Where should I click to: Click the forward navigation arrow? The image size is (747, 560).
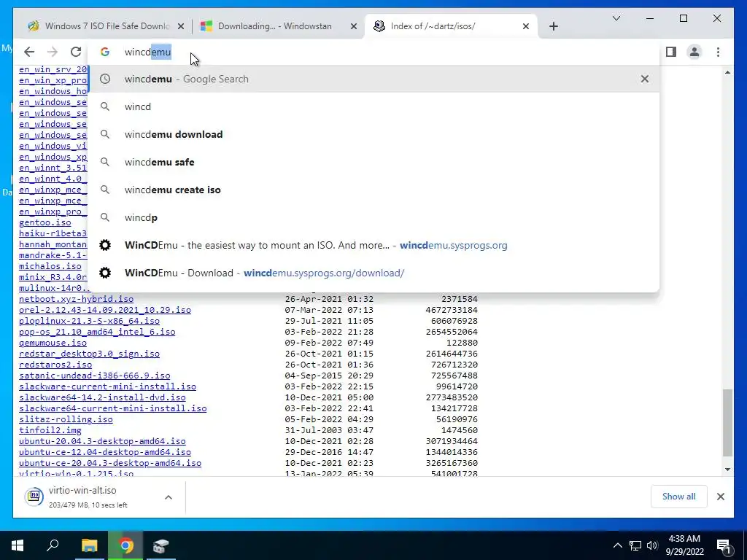[53, 52]
